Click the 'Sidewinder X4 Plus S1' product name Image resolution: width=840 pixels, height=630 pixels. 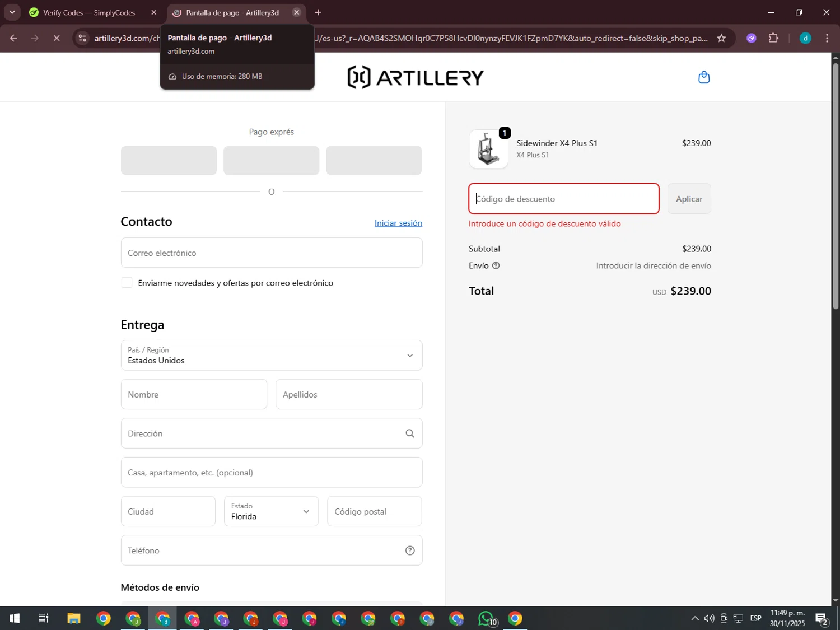(557, 143)
